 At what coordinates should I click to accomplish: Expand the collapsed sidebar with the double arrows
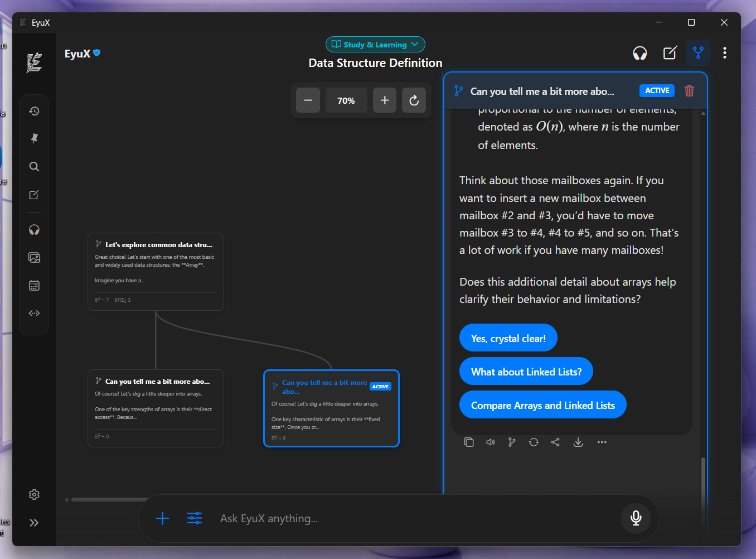click(x=34, y=523)
